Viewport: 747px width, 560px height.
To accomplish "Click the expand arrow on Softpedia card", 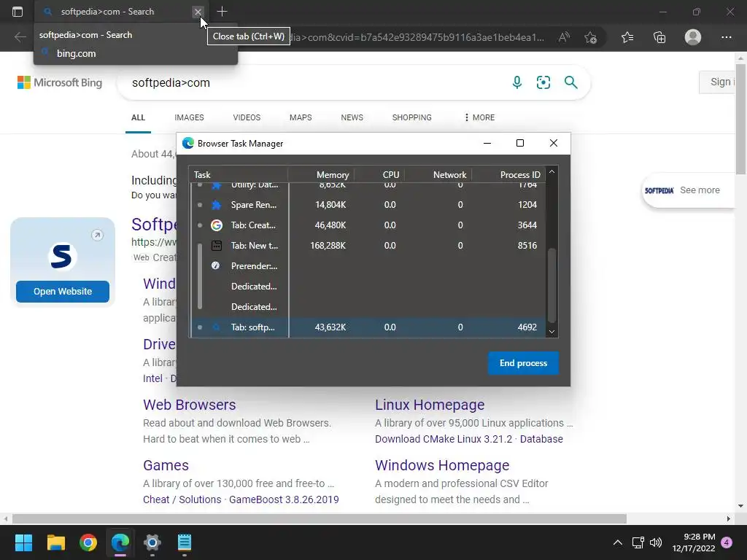I will (x=97, y=236).
